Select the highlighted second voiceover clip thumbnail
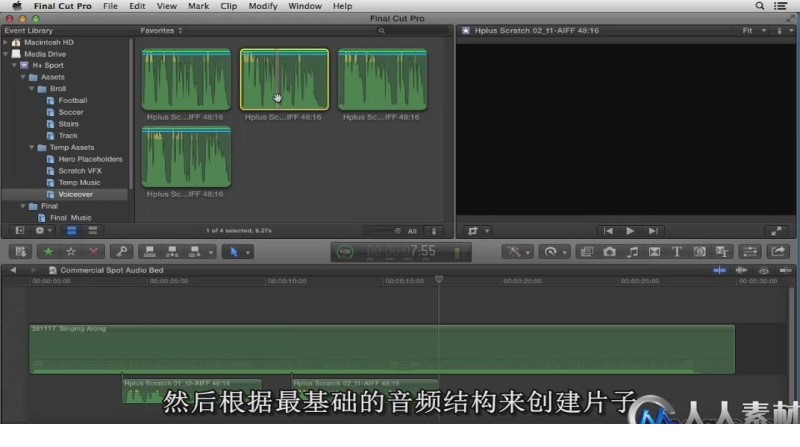Screen dimensions: 800x447 tap(284, 80)
